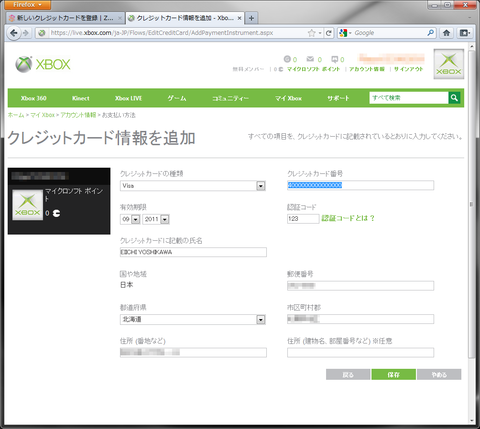Click the vertical page scrollbar
480x429 pixels.
471,205
